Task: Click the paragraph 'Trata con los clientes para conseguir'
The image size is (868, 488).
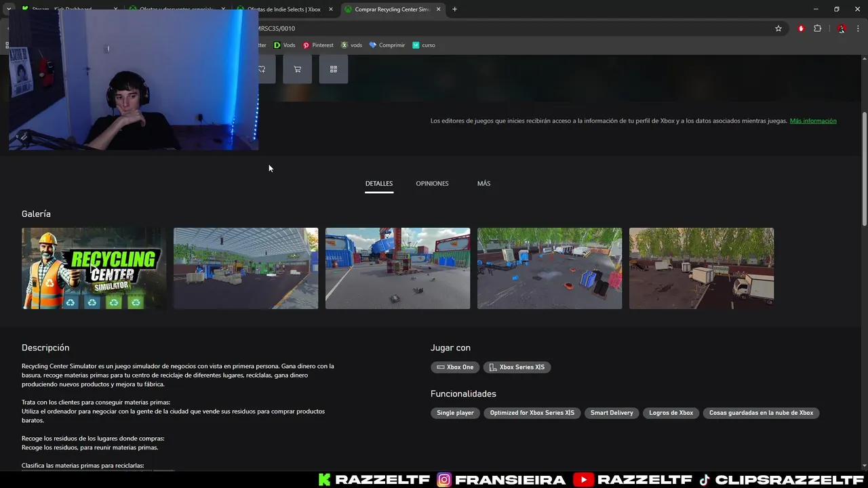Action: (x=173, y=411)
